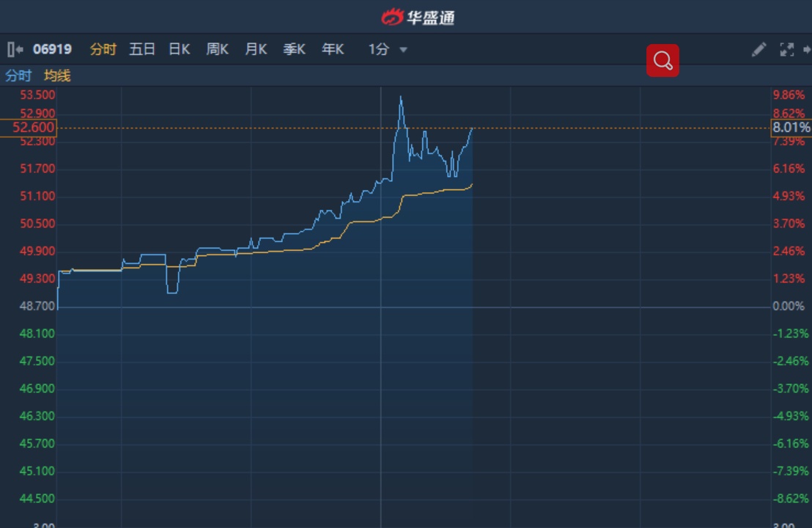The image size is (812, 528).
Task: Toggle the 分时 price line legend
Action: [18, 76]
